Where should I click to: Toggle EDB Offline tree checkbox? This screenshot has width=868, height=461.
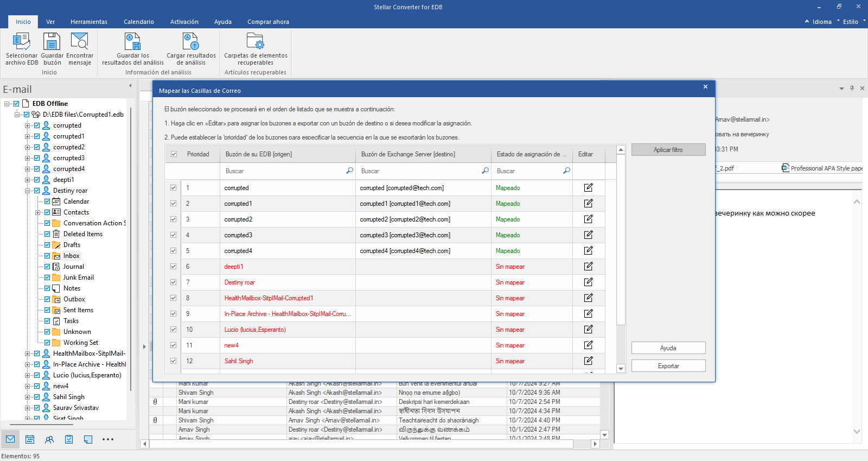(16, 104)
